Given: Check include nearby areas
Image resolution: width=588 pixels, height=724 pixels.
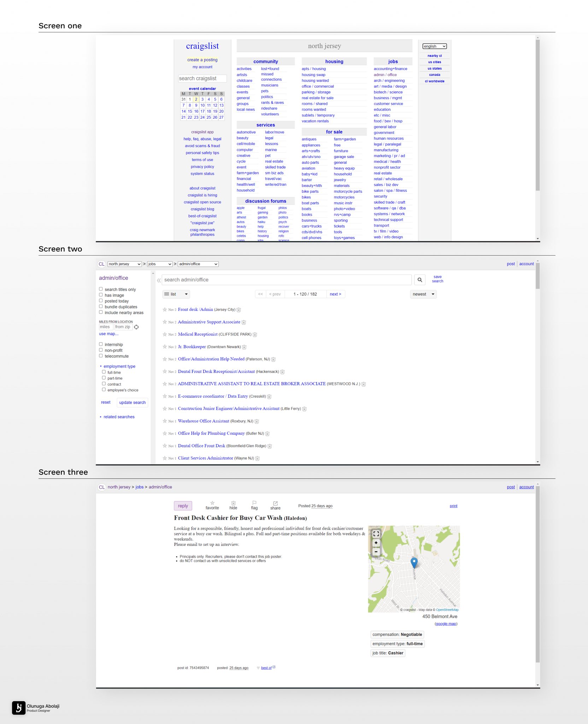Looking at the screenshot, I should point(101,312).
